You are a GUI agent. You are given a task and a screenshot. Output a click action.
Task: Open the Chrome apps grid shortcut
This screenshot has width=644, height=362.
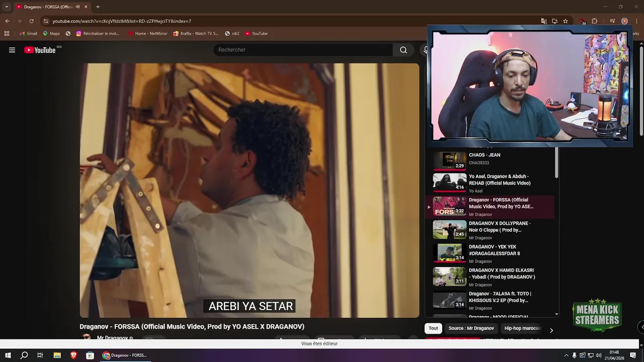tap(7, 34)
